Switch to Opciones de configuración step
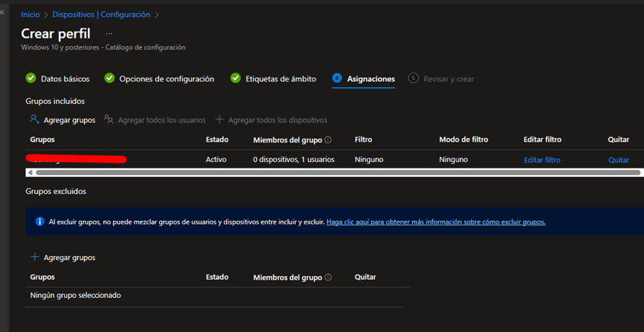 [x=166, y=78]
